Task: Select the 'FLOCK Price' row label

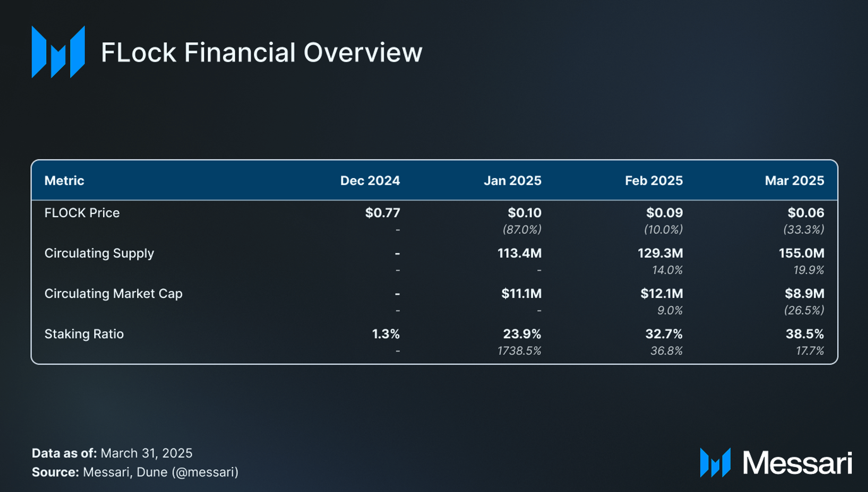Action: click(x=82, y=213)
